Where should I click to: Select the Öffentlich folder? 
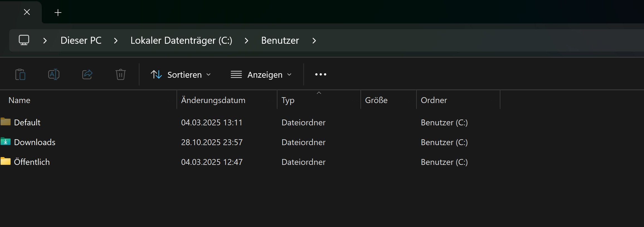point(32,162)
